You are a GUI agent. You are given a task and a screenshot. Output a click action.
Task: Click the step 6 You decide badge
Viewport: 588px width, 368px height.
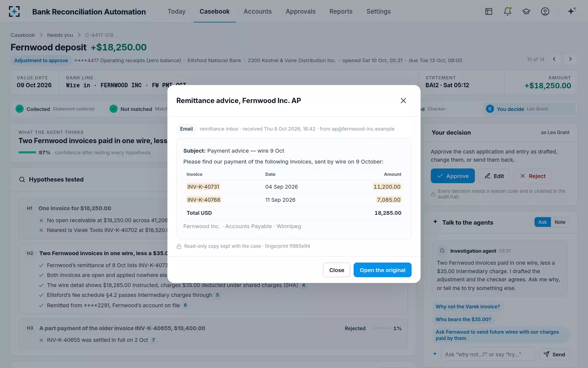coord(490,109)
